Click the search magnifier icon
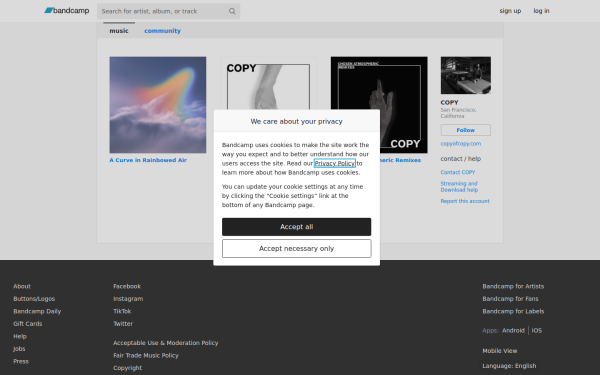600x375 pixels. (232, 11)
